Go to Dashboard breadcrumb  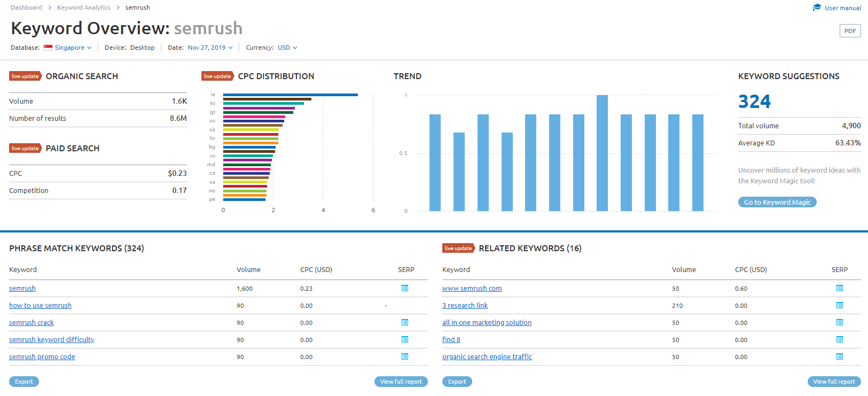(x=26, y=7)
